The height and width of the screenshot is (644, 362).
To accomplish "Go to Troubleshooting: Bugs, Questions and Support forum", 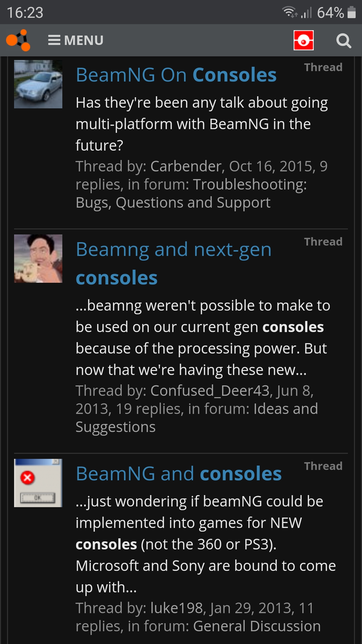I will tap(191, 194).
